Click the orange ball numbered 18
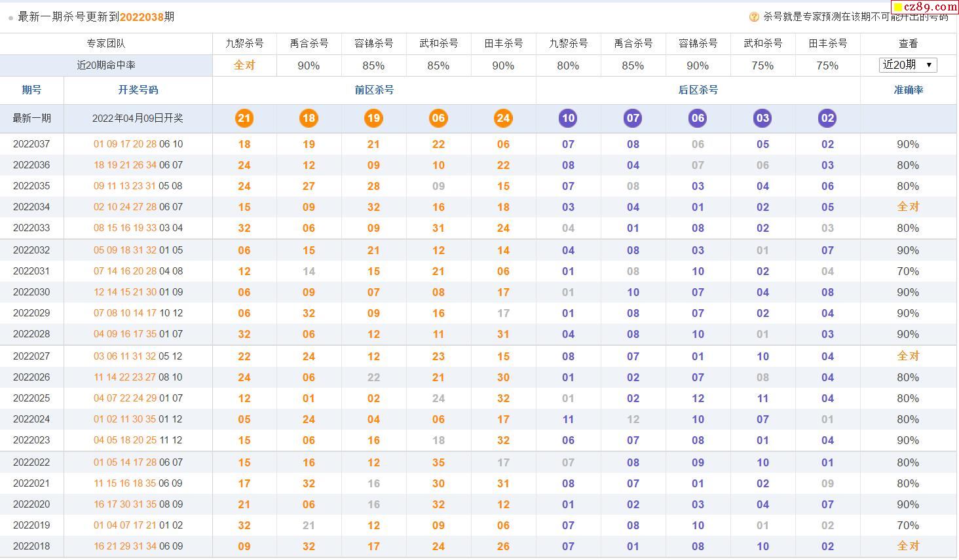This screenshot has height=560, width=959. 309,119
